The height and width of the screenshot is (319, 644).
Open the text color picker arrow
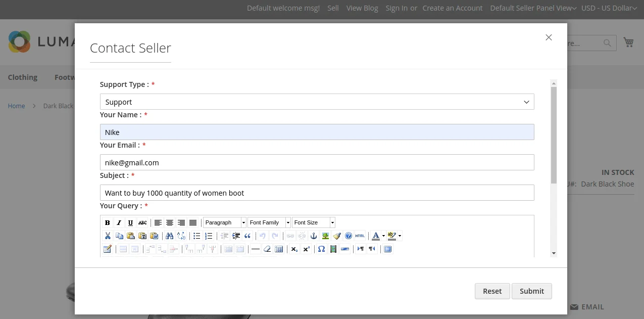383,236
